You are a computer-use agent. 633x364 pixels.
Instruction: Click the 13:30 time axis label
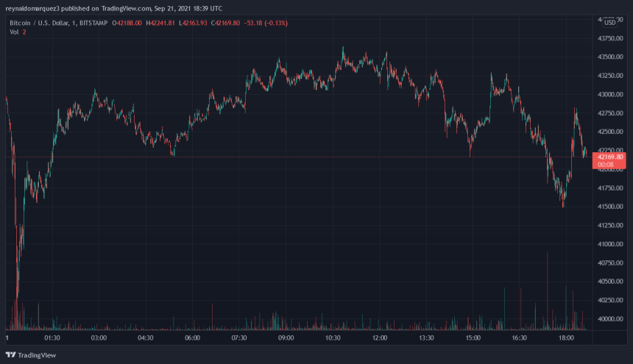click(426, 338)
